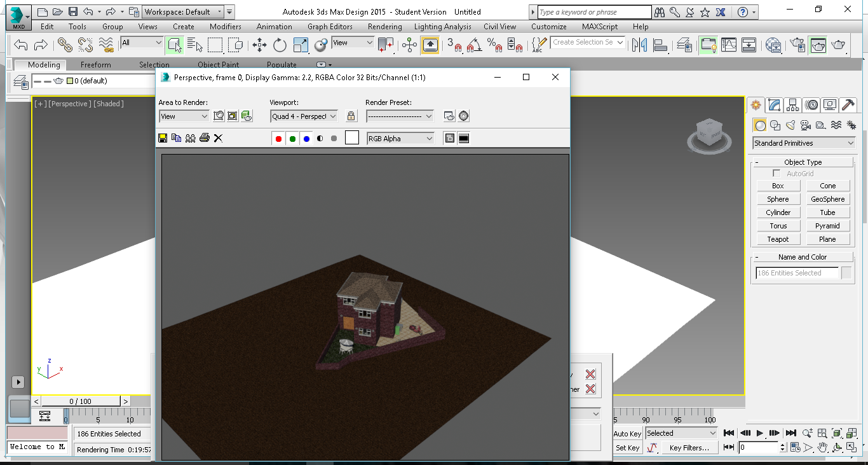Open the Area to Render dropdown

click(184, 116)
